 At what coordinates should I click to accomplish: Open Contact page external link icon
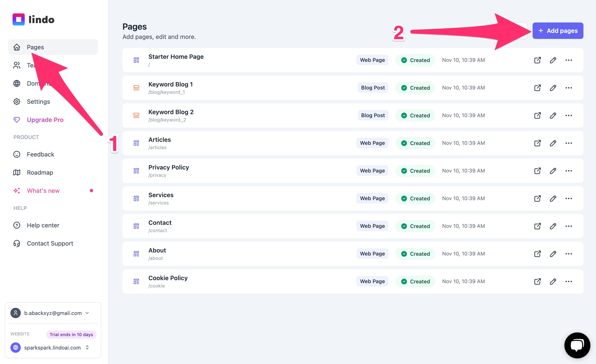click(x=538, y=226)
